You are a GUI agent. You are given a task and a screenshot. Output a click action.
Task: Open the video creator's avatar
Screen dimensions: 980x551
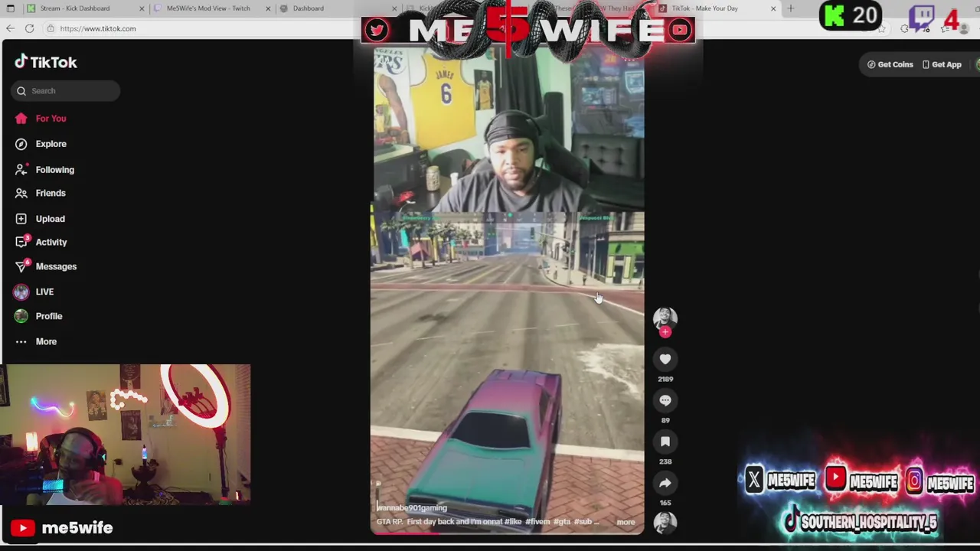pos(665,318)
